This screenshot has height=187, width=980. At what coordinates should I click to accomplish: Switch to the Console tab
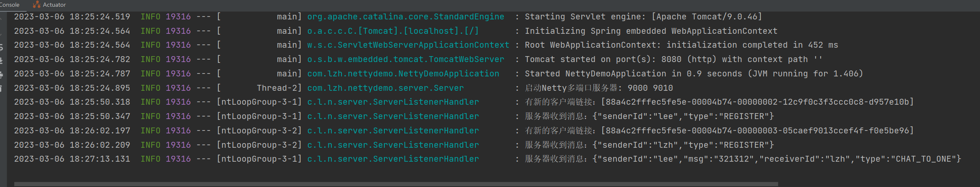coord(9,5)
